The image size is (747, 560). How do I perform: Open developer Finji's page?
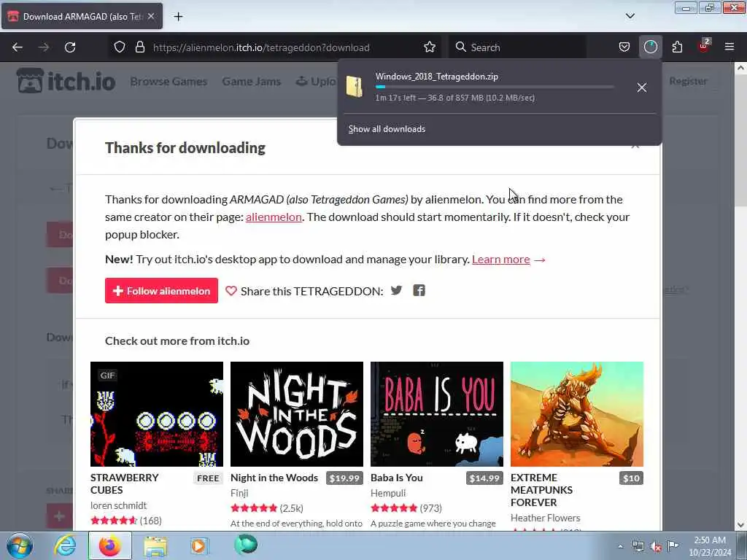coord(239,494)
